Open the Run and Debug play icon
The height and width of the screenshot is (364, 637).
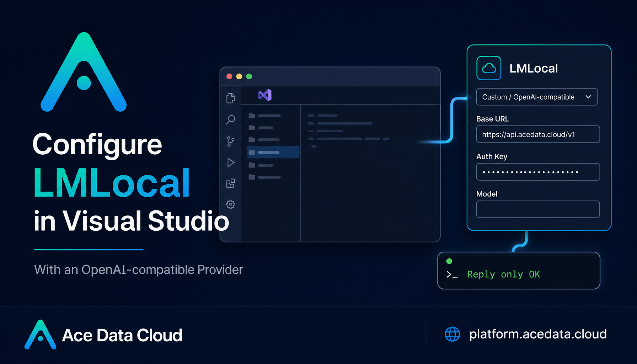point(231,162)
